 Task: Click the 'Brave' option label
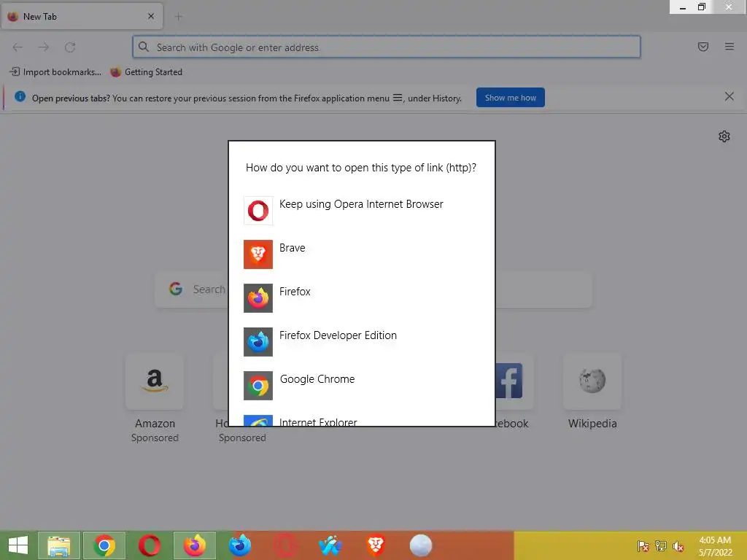292,248
